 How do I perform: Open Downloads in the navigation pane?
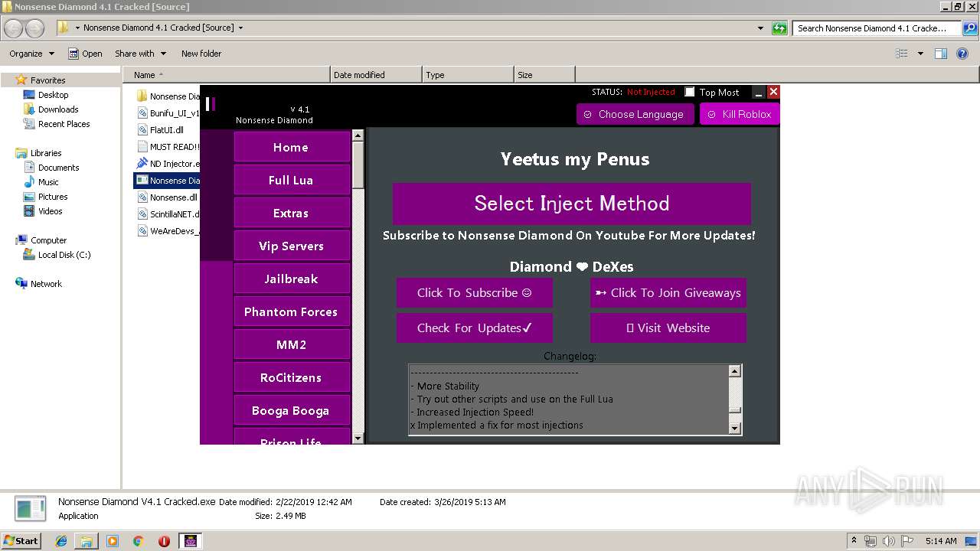pyautogui.click(x=58, y=109)
